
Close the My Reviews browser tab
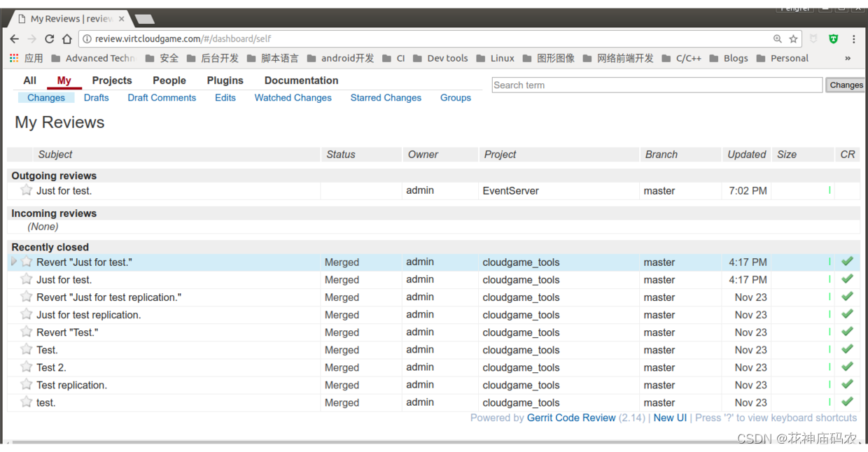[x=121, y=19]
